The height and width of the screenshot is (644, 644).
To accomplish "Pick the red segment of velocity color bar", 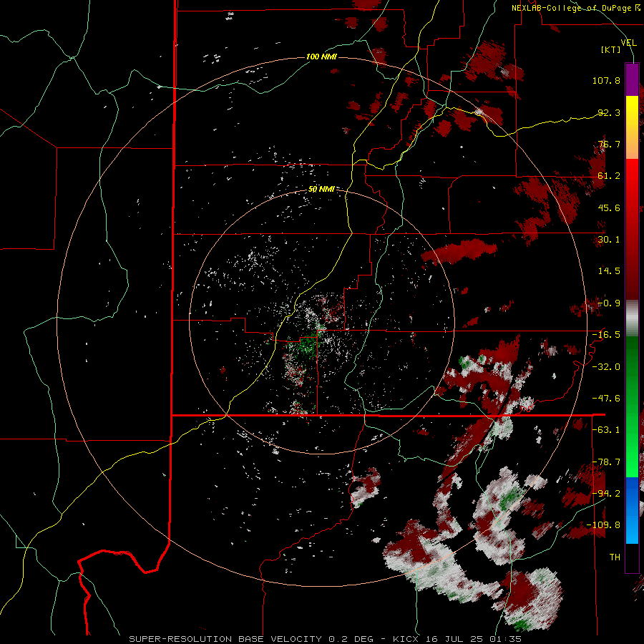I will [632, 229].
